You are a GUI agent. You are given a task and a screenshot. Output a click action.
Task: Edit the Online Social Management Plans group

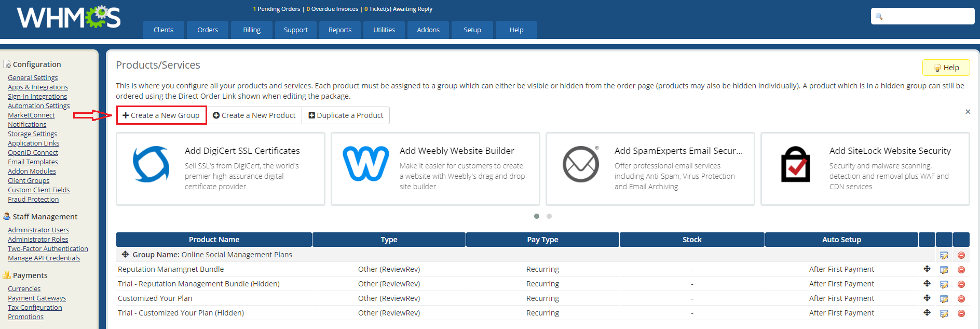pos(944,255)
